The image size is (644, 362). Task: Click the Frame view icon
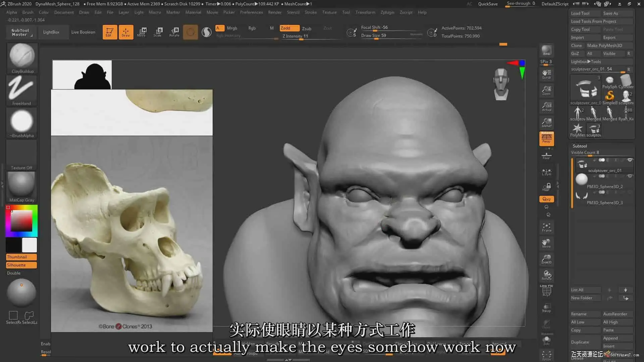pos(546,227)
